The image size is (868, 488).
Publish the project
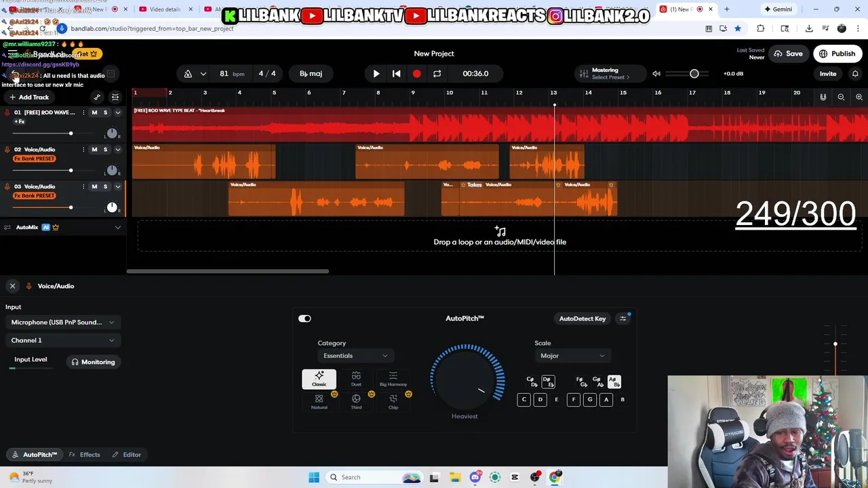tap(837, 54)
